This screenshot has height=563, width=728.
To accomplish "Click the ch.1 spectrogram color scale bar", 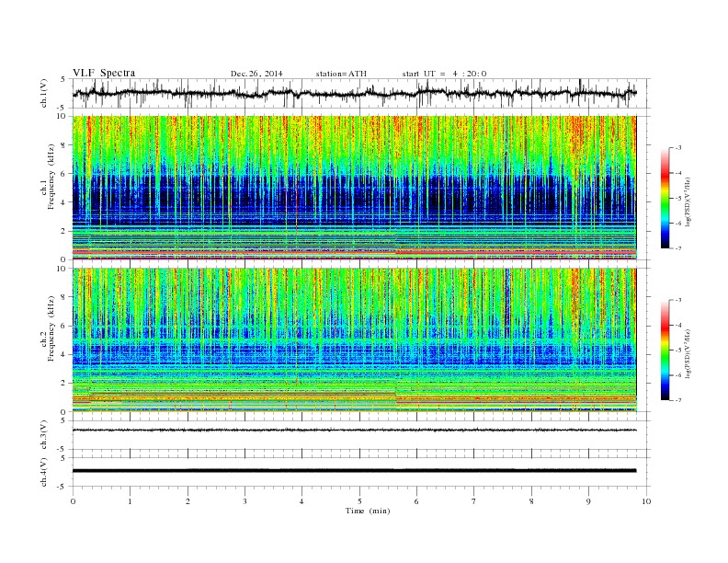I will click(x=665, y=198).
